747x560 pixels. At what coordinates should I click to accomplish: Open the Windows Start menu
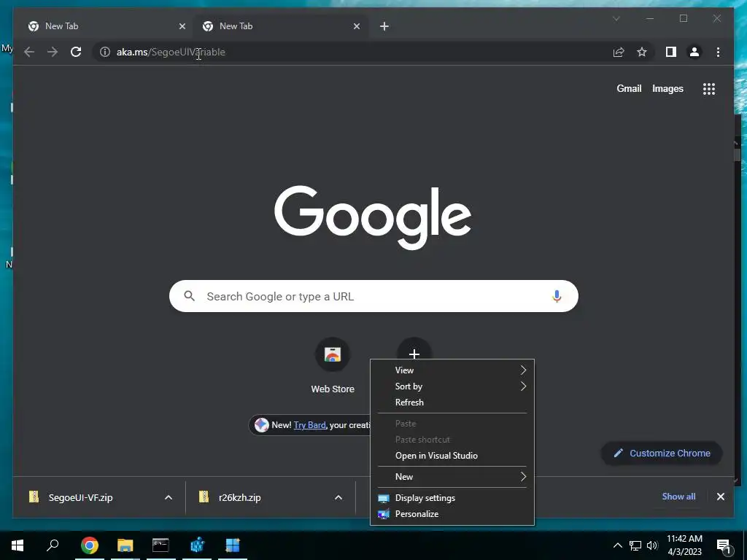(x=18, y=545)
